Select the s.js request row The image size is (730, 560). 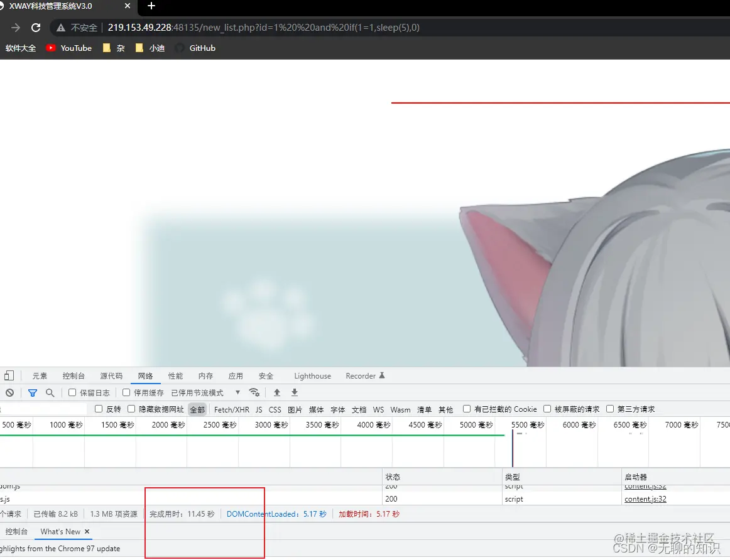point(365,499)
